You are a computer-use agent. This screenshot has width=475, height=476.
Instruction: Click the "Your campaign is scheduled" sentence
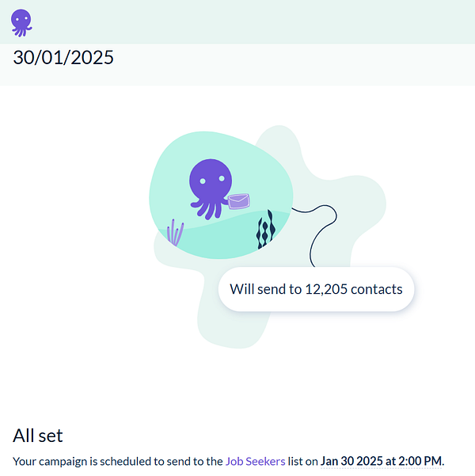tap(228, 461)
